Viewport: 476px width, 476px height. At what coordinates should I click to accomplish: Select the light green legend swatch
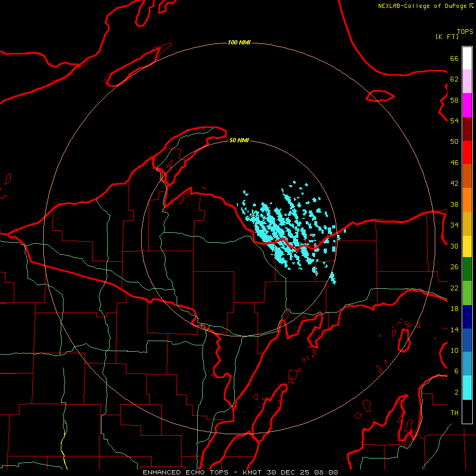(x=467, y=293)
